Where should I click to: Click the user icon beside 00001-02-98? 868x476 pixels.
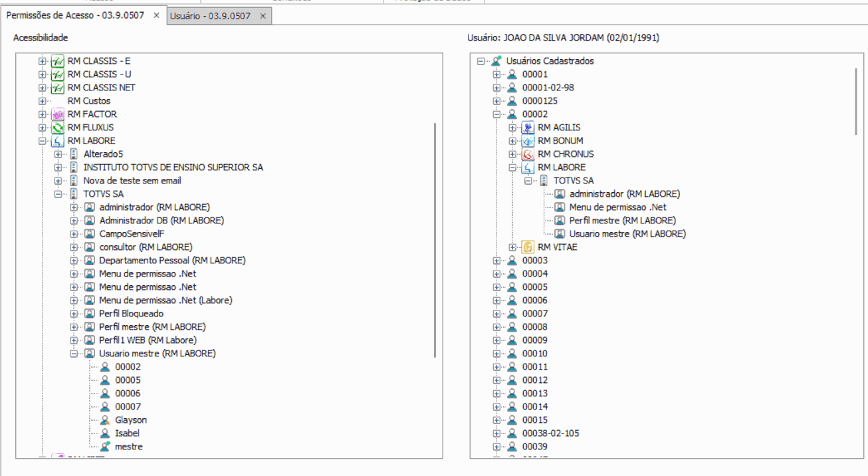[x=512, y=88]
